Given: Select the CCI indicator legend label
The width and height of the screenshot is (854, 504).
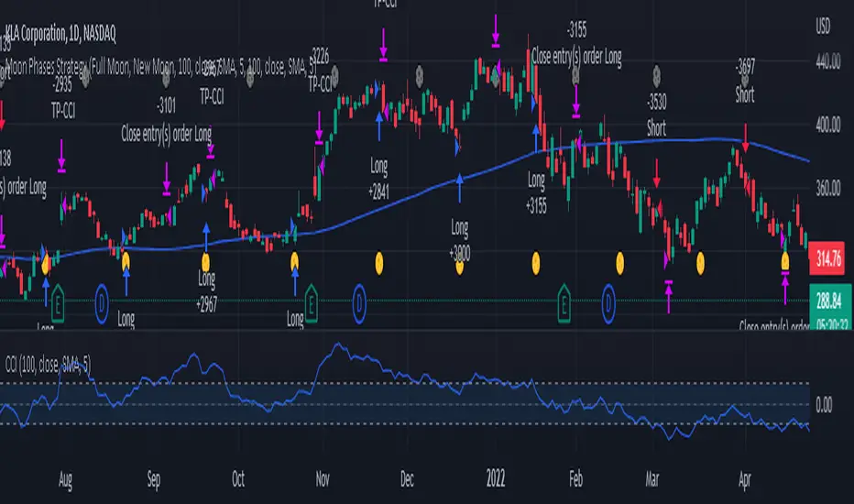Looking at the screenshot, I should click(x=48, y=365).
